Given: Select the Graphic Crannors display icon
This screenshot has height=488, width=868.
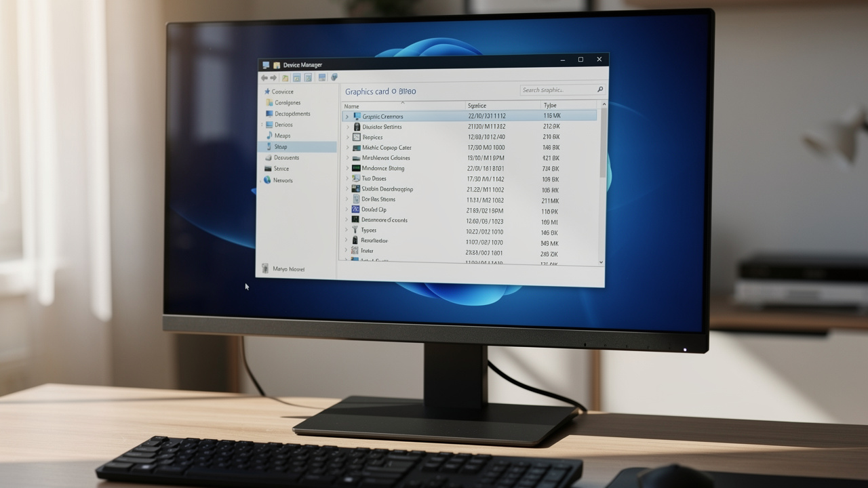Looking at the screenshot, I should tap(356, 116).
